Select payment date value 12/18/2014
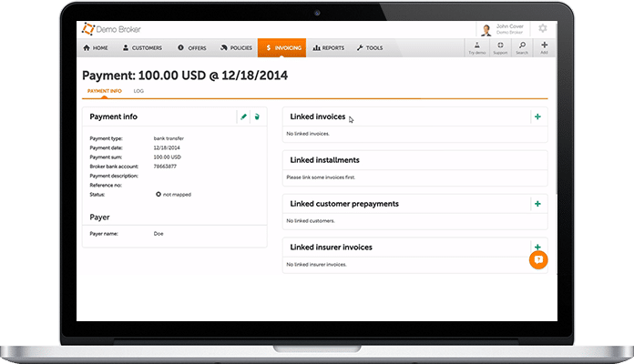 tap(167, 147)
